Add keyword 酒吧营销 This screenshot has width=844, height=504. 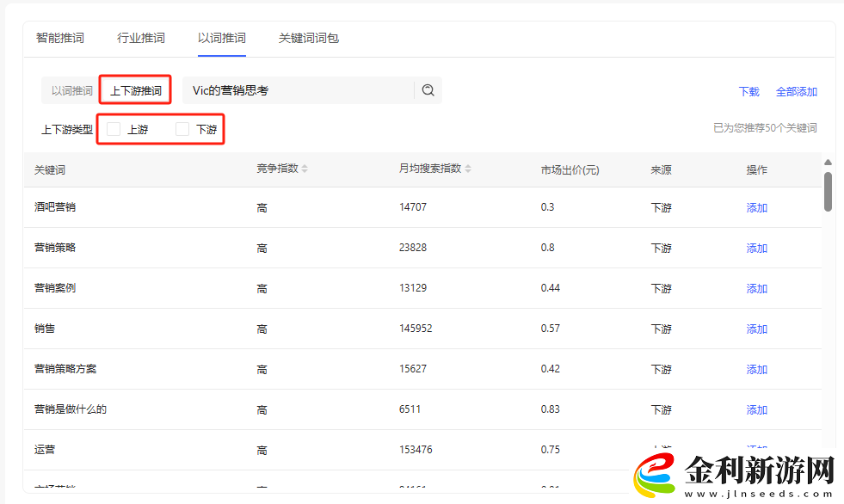tap(756, 207)
